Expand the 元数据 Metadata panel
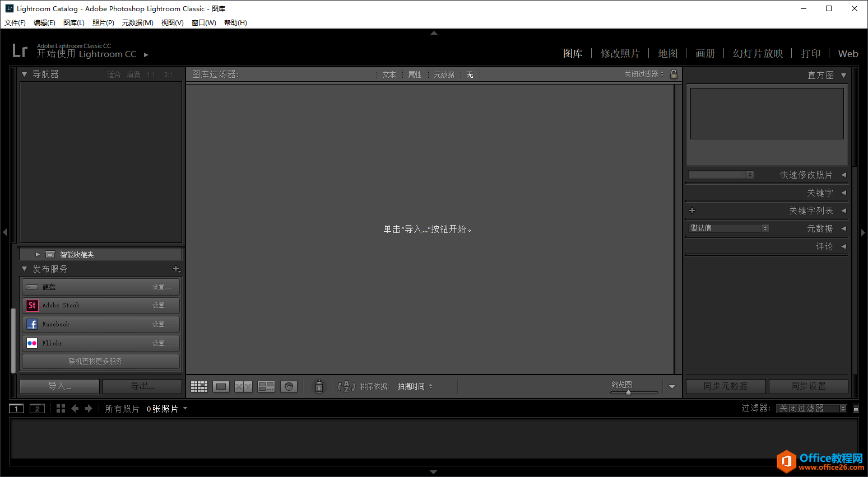 click(843, 228)
